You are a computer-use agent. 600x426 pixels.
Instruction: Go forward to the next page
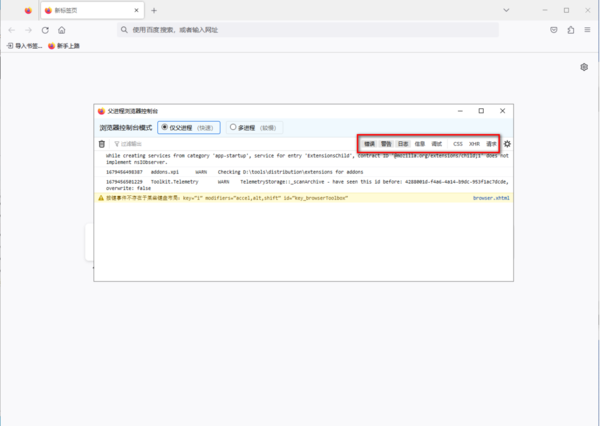point(28,30)
